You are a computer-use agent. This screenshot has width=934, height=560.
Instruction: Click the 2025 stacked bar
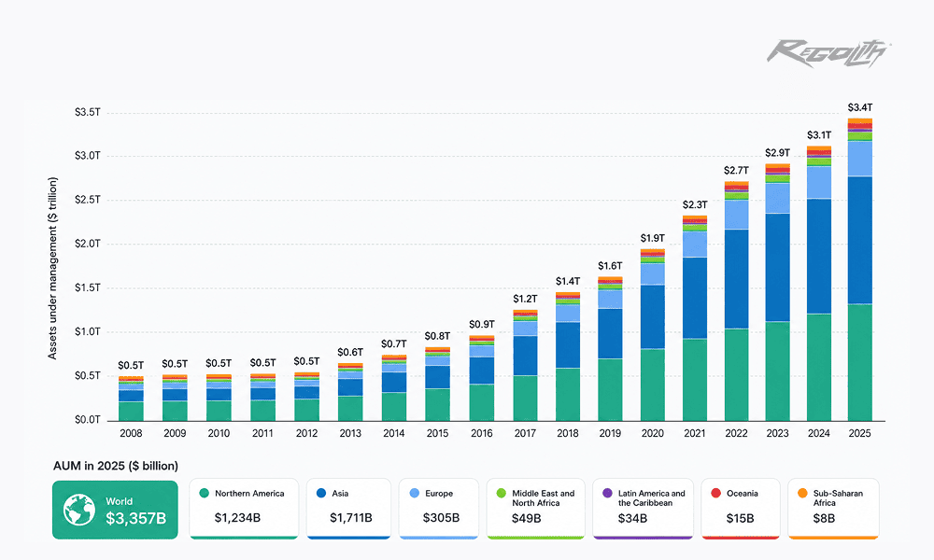pyautogui.click(x=859, y=270)
